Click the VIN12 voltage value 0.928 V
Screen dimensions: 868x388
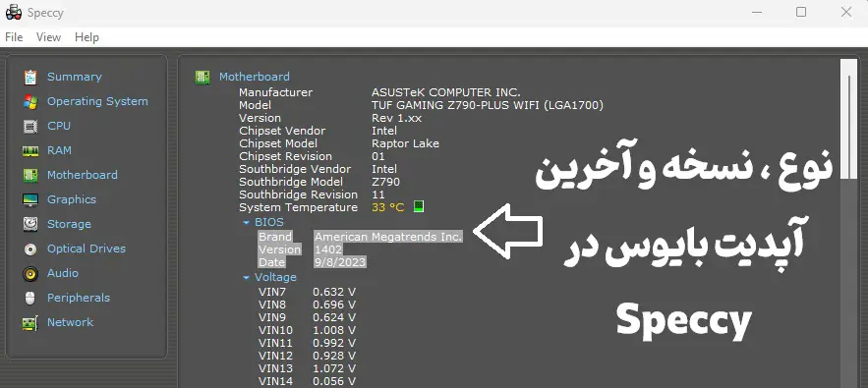(334, 356)
